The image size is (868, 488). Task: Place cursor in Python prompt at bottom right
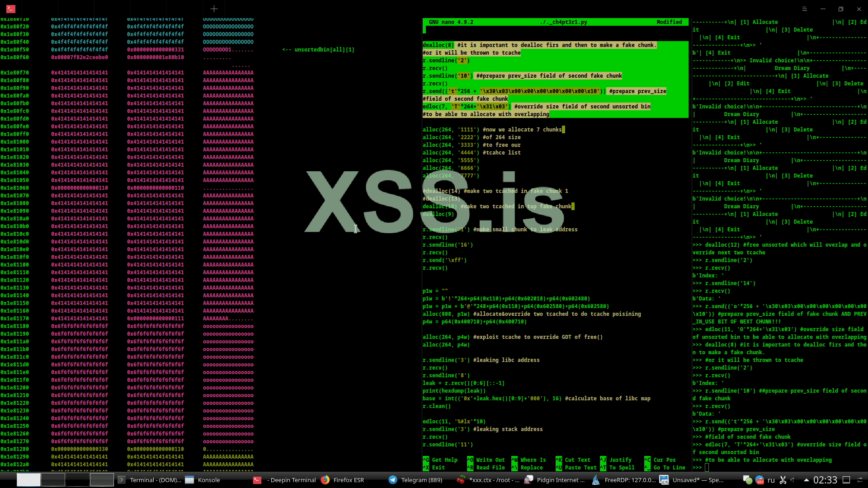point(707,468)
